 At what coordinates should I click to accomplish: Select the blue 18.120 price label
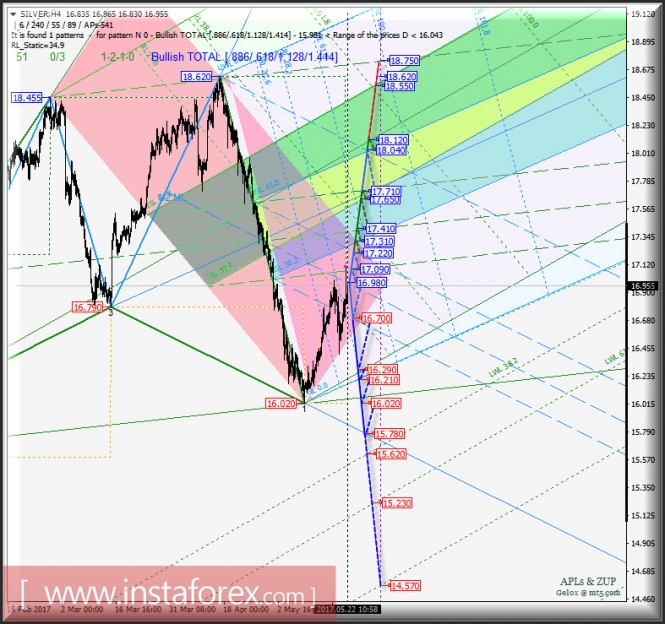(393, 141)
